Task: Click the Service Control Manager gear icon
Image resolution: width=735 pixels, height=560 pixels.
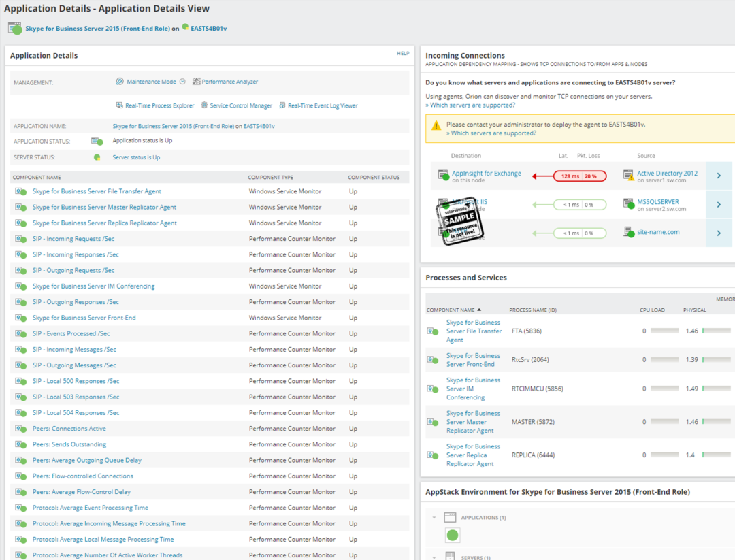Action: coord(204,105)
